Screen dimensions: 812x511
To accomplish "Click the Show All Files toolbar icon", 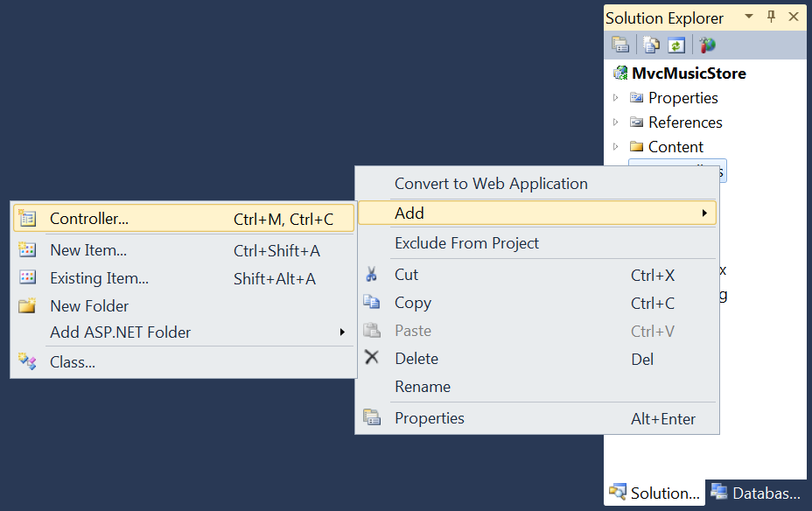I will (651, 45).
